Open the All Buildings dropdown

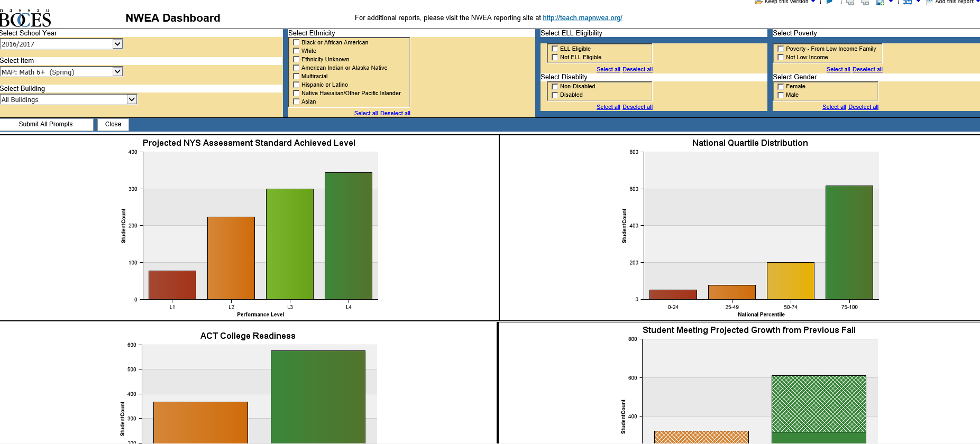click(x=69, y=99)
